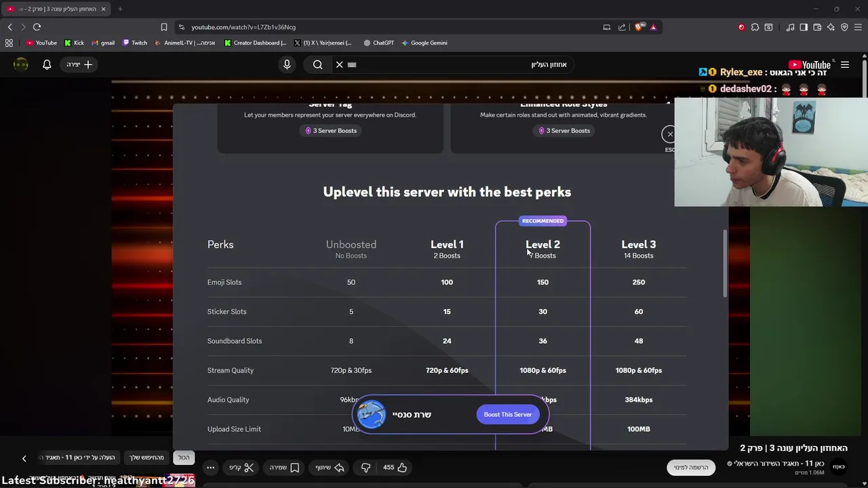The height and width of the screenshot is (488, 868).
Task: Click the Boost This Server button
Action: (508, 414)
